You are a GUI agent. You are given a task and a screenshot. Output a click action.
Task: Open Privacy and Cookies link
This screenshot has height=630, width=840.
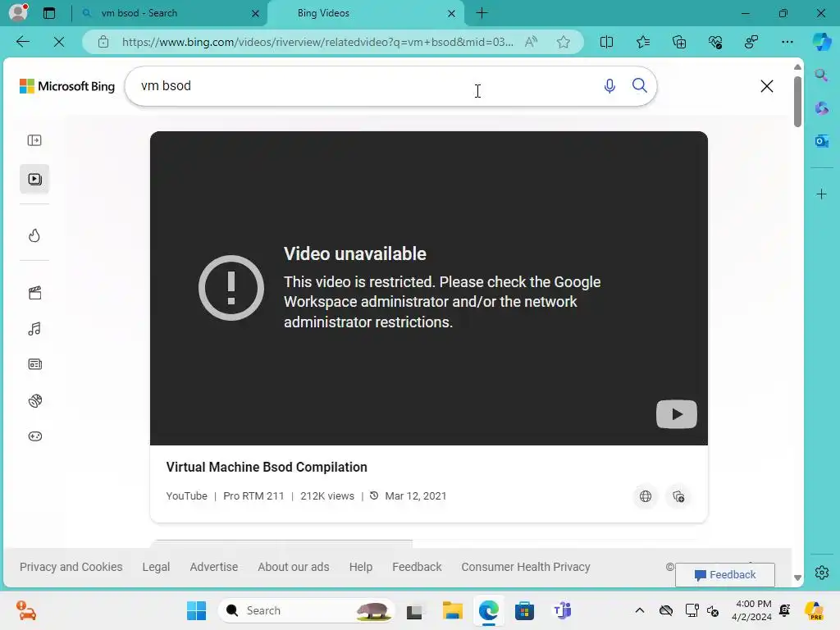71,567
